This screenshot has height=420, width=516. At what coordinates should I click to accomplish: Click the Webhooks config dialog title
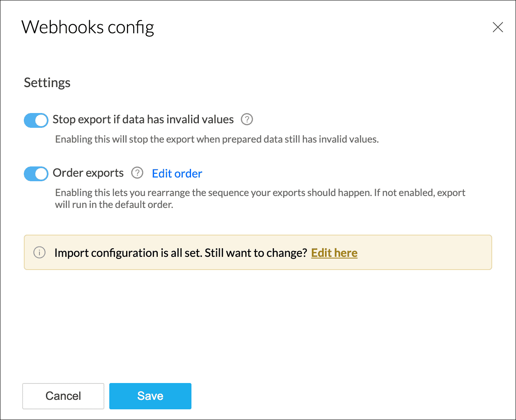(x=88, y=28)
